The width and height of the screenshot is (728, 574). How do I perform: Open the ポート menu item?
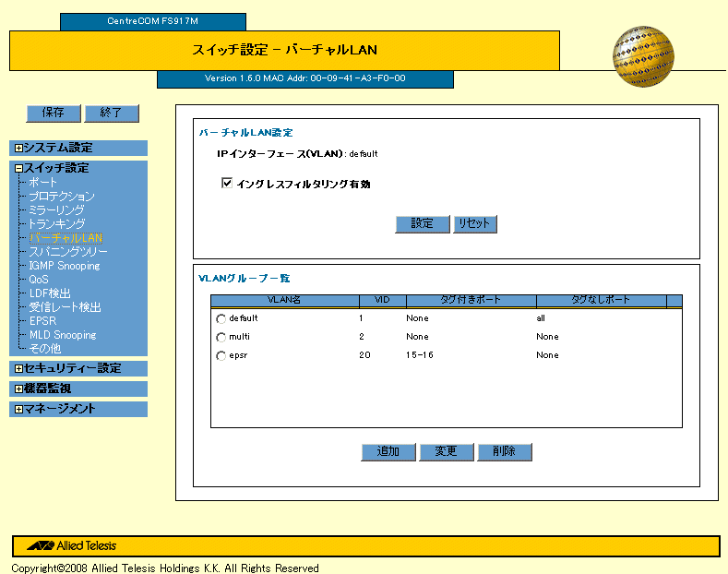pos(42,182)
